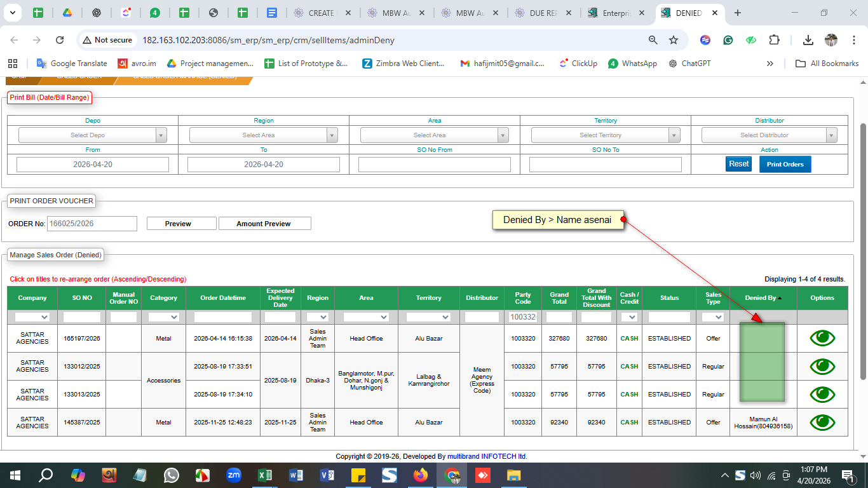Launch Firefox from the taskbar
This screenshot has height=488, width=868.
(420, 475)
